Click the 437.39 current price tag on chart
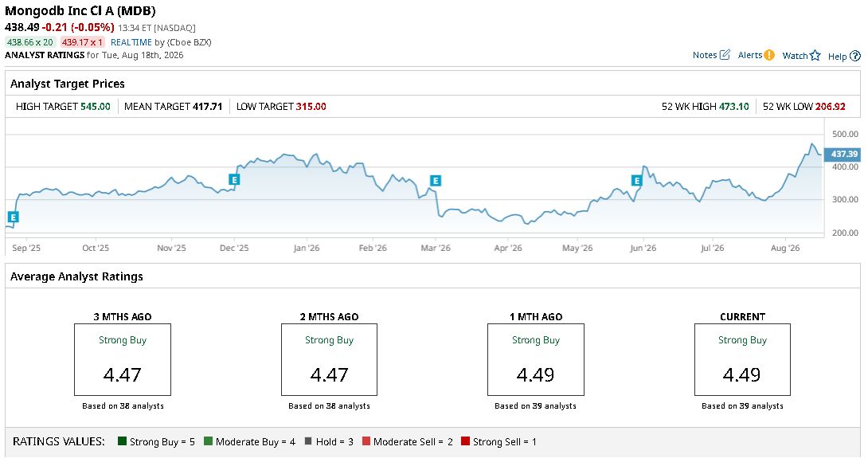868x466 pixels. tap(843, 154)
